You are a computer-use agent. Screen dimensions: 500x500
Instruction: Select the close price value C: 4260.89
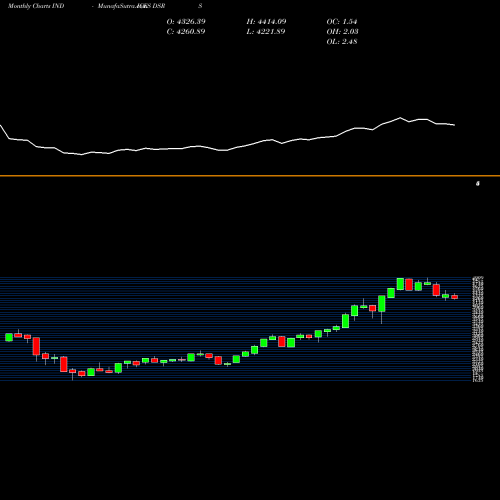pos(186,32)
